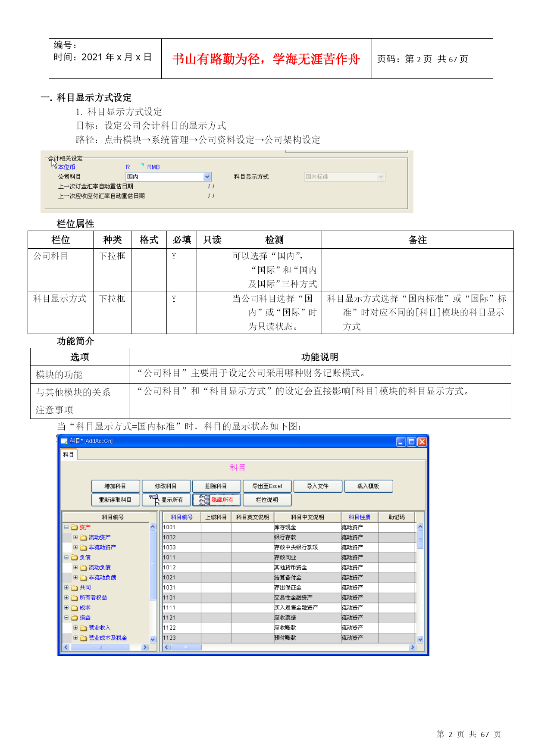Click the 载入模板 button
Screen dimensions: 535x756
tap(368, 486)
